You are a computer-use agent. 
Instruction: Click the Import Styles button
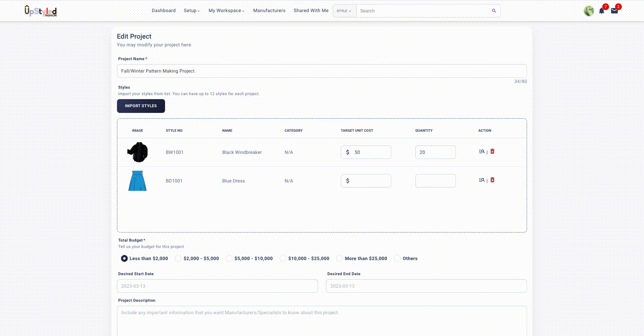tap(141, 106)
